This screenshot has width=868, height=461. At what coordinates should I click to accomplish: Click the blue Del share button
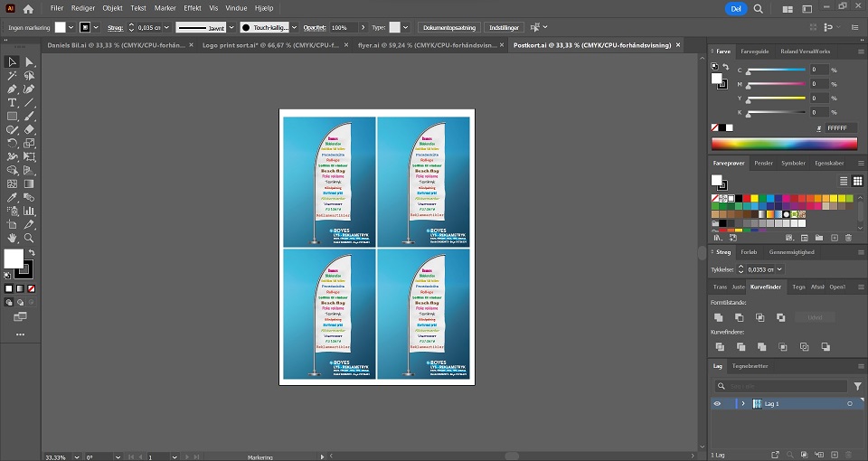pyautogui.click(x=736, y=8)
